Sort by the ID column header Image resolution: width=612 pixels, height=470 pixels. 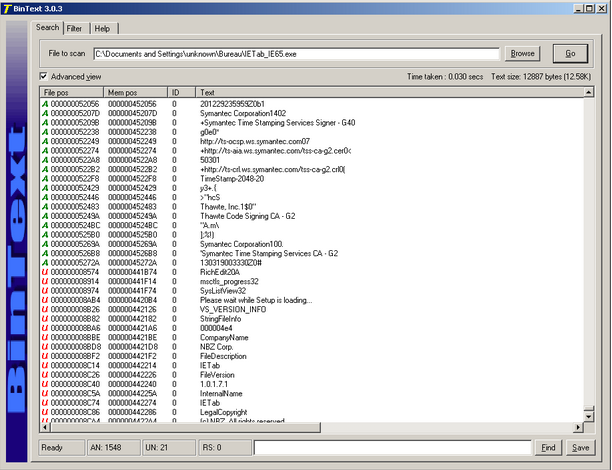click(x=181, y=93)
